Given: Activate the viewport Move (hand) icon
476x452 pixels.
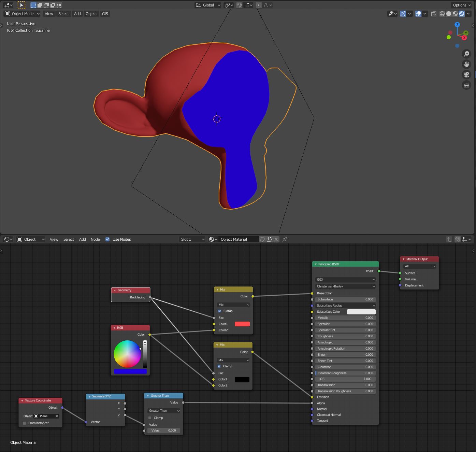Looking at the screenshot, I should click(466, 64).
